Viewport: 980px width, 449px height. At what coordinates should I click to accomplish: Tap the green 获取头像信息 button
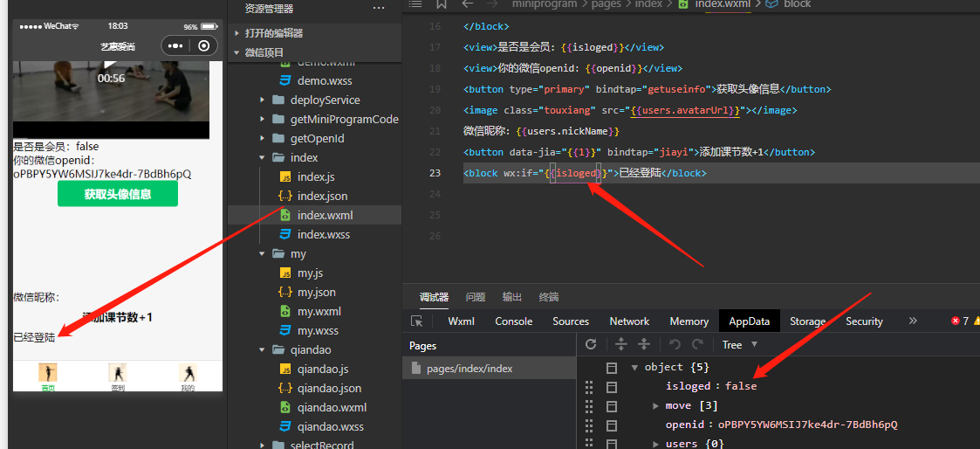tap(118, 194)
